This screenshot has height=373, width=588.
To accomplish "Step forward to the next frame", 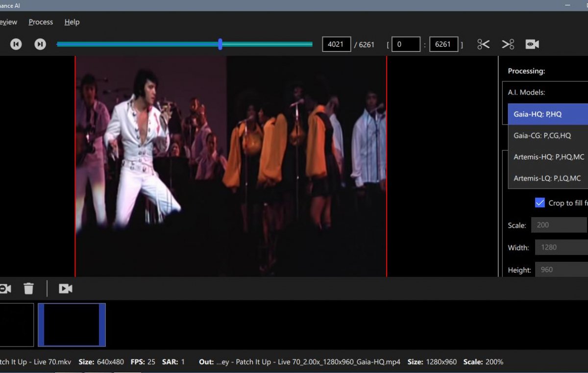I will point(40,44).
